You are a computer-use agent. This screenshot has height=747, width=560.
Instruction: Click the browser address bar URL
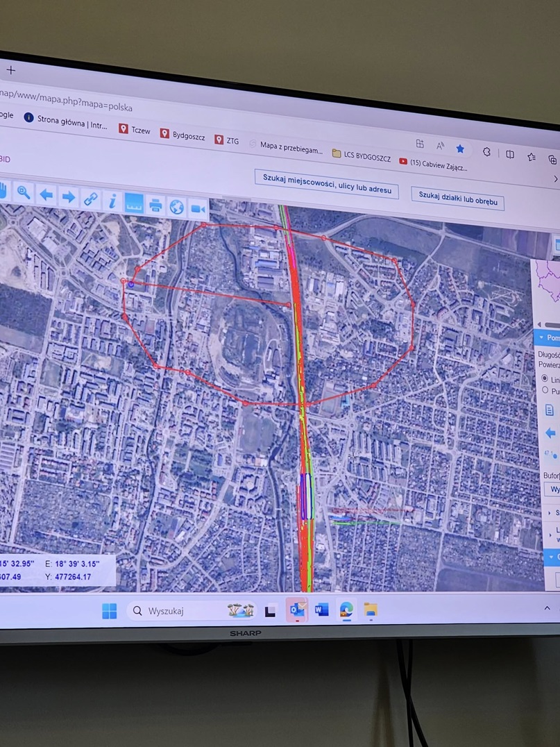click(66, 99)
